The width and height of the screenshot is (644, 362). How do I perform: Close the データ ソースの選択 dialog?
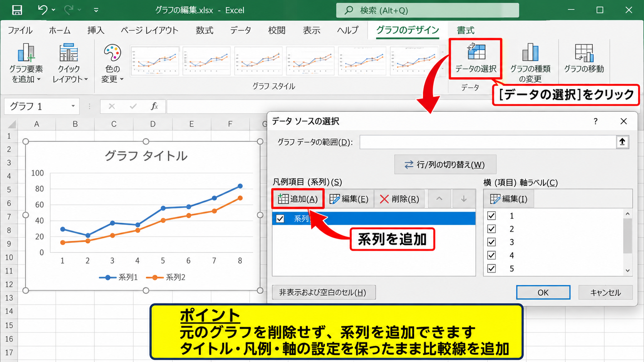coord(624,122)
